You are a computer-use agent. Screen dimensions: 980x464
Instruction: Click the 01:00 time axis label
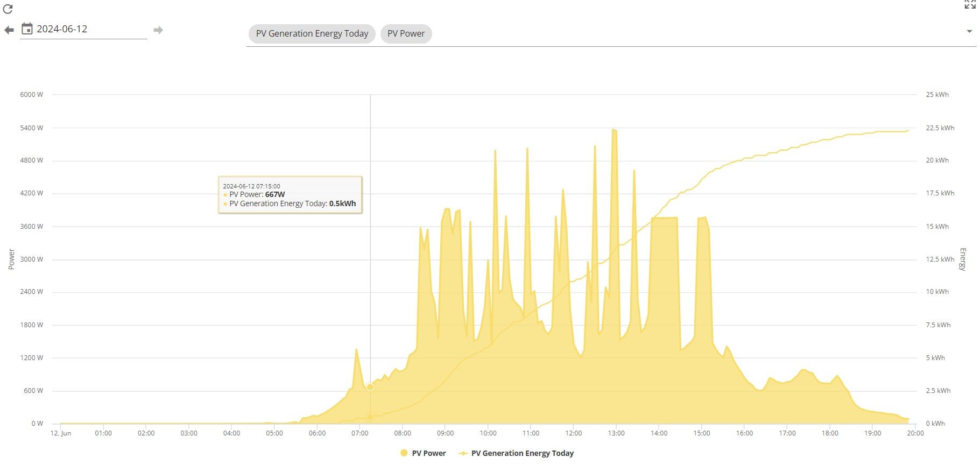coord(103,433)
